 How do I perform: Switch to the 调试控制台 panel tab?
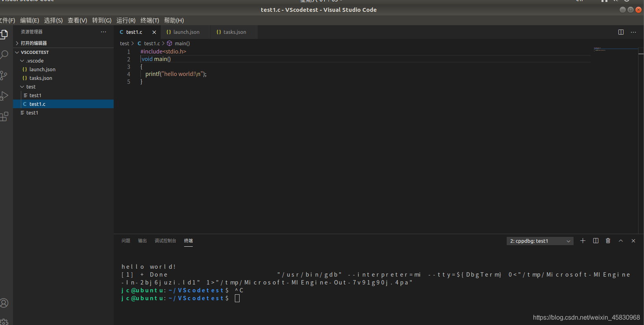tap(165, 241)
